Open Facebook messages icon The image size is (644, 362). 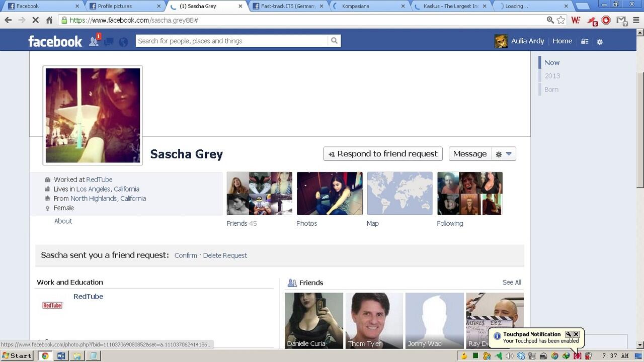coord(109,42)
